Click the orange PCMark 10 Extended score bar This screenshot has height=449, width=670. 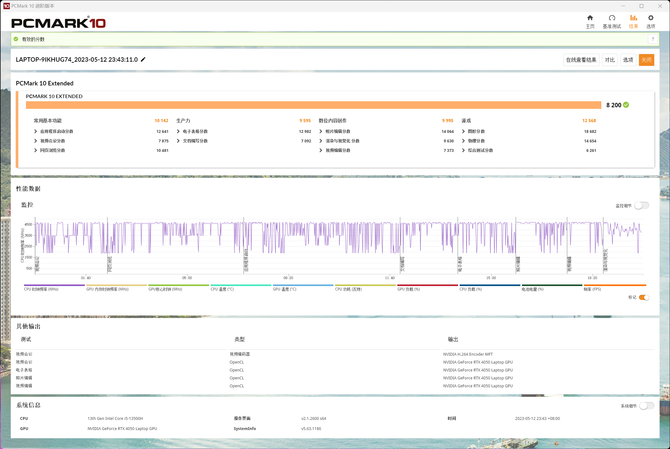313,105
